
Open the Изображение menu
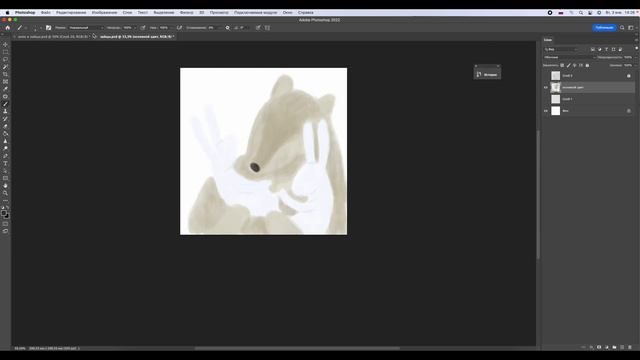(x=104, y=13)
